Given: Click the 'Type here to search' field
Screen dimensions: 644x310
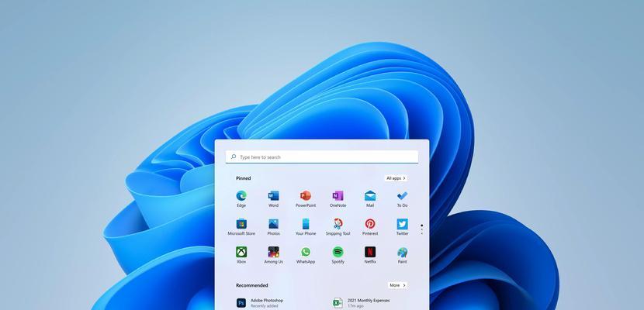Looking at the screenshot, I should pyautogui.click(x=322, y=157).
